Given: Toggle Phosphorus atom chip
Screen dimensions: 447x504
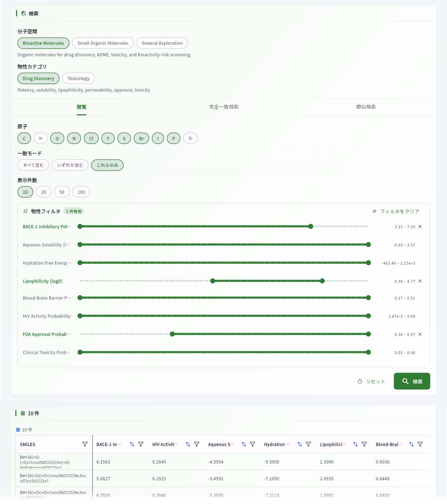Looking at the screenshot, I should [174, 138].
